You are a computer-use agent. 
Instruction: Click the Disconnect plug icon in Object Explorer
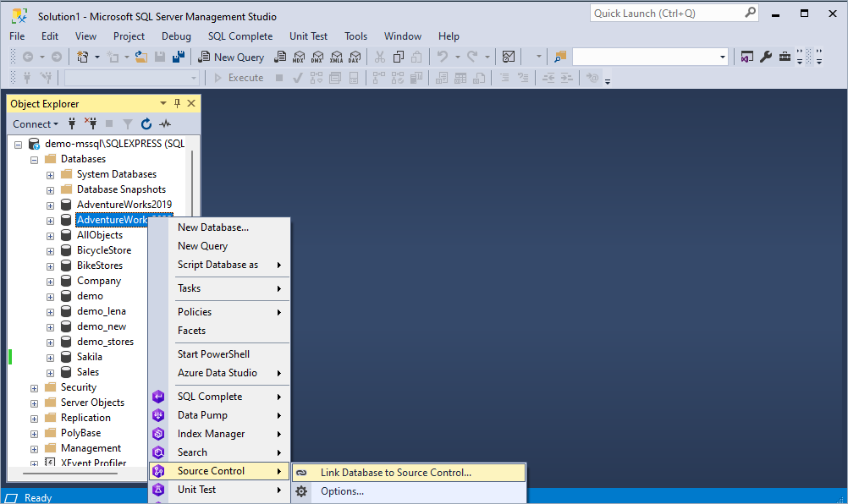click(91, 123)
